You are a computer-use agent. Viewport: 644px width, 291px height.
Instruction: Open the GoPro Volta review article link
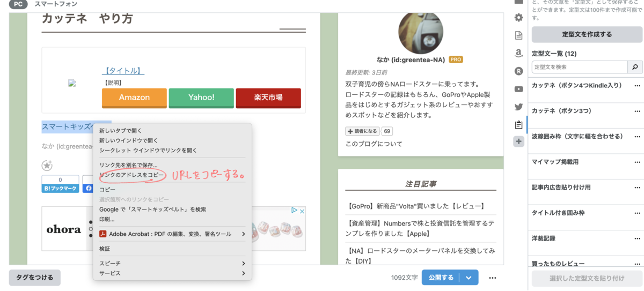coord(416,206)
